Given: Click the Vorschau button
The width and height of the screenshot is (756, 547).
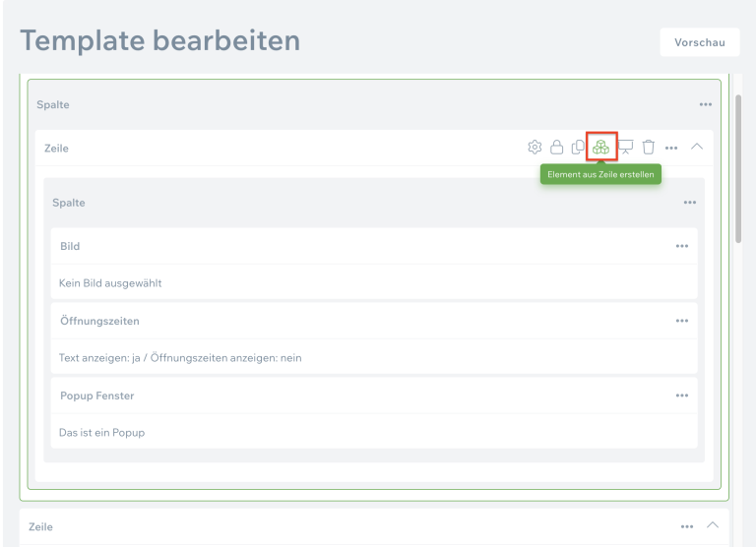Looking at the screenshot, I should [x=700, y=42].
